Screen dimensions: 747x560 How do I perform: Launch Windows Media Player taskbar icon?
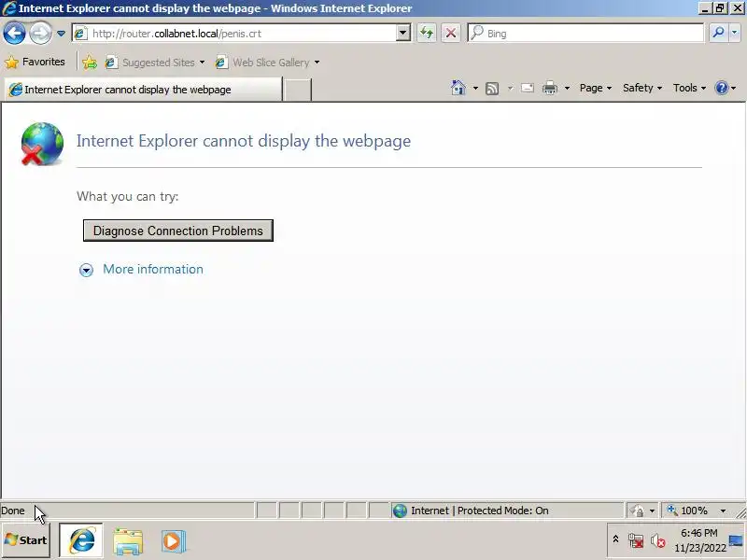click(174, 541)
